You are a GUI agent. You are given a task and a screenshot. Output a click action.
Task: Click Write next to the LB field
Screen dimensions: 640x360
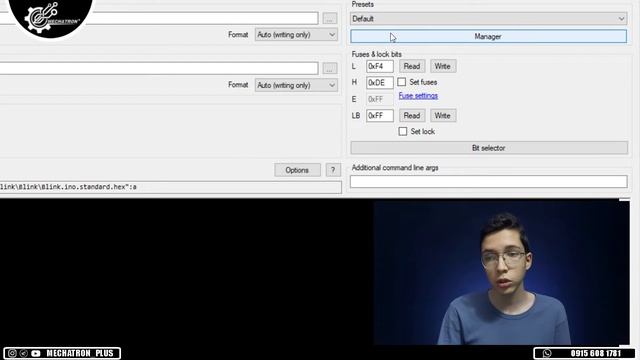tap(443, 116)
